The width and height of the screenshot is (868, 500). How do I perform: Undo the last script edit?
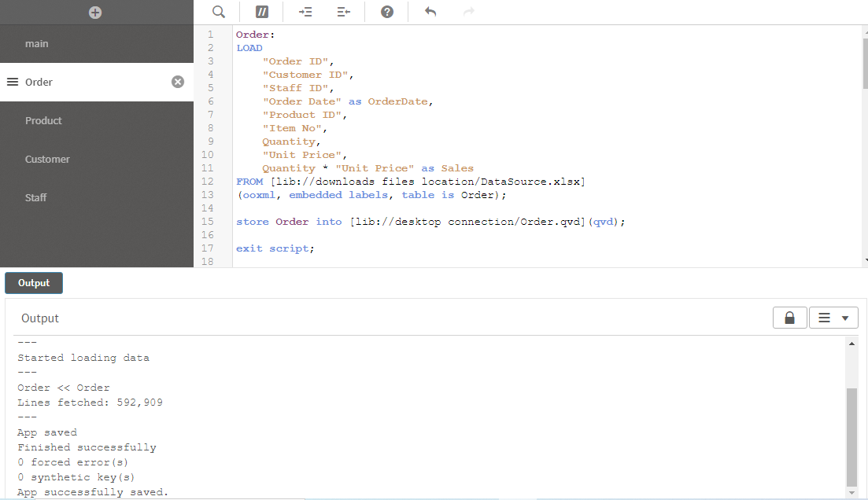[x=430, y=12]
